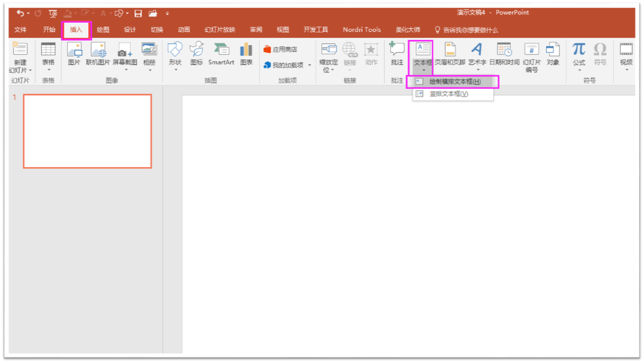
Task: Click the Zoom (缩放定位) icon
Action: tap(329, 49)
